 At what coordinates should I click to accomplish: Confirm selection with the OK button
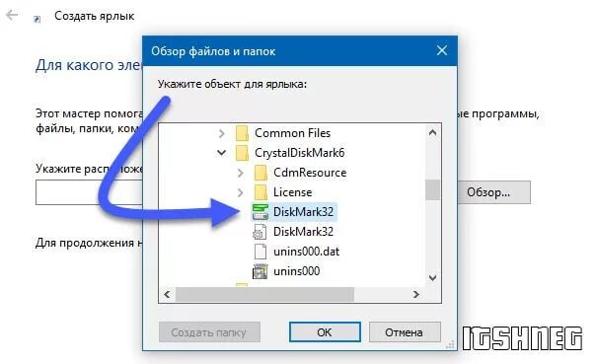325,332
